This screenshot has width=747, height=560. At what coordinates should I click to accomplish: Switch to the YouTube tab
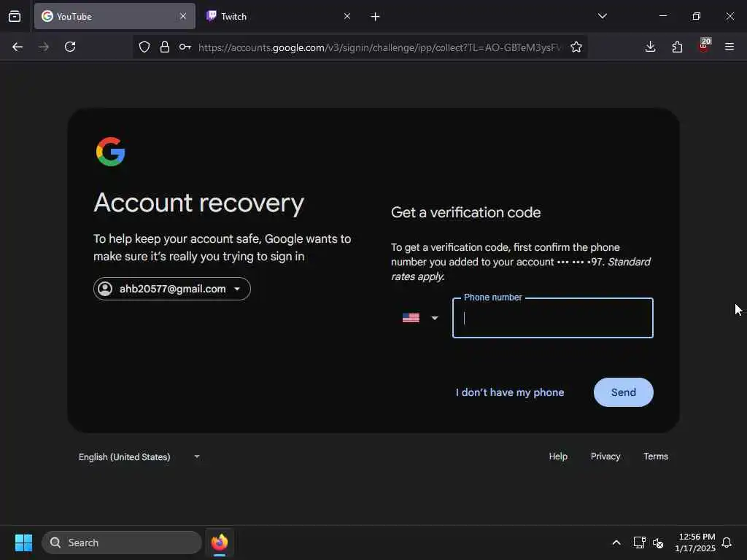point(115,16)
